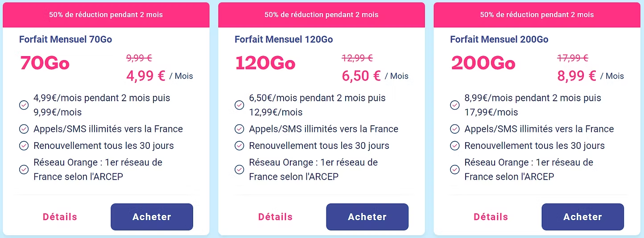Click the Forfait Mensuel 200Go heading
This screenshot has height=238, width=644.
pos(499,39)
